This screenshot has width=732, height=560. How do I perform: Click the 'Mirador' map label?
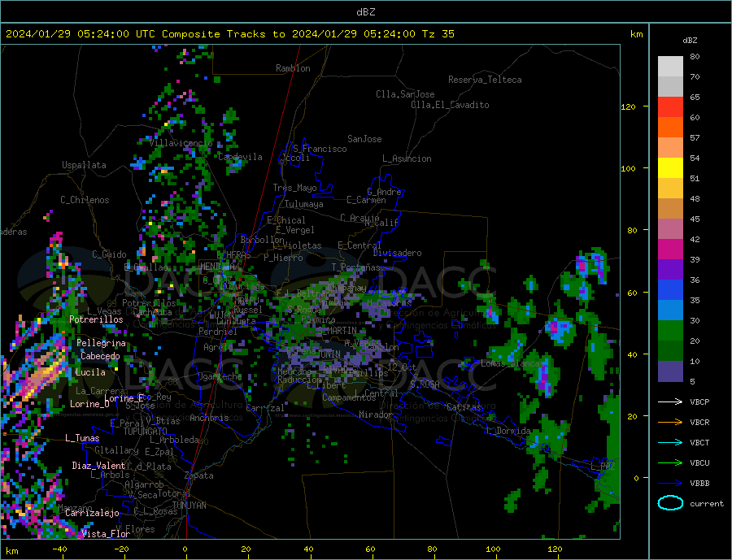(377, 415)
